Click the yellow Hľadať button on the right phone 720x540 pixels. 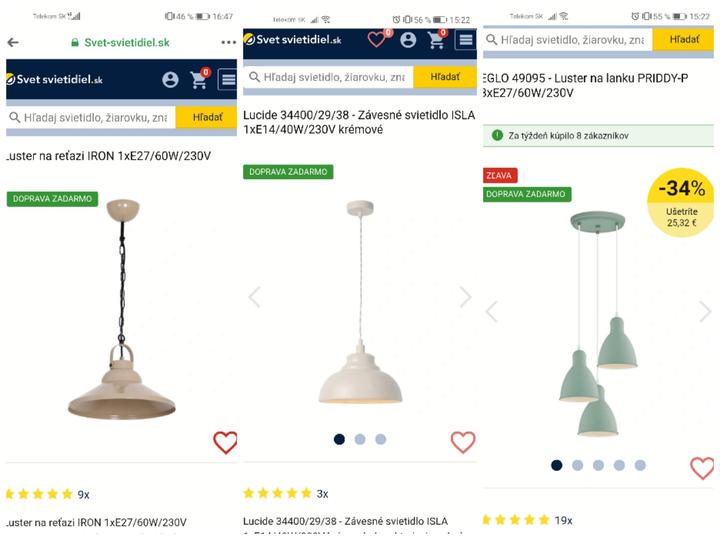[683, 39]
